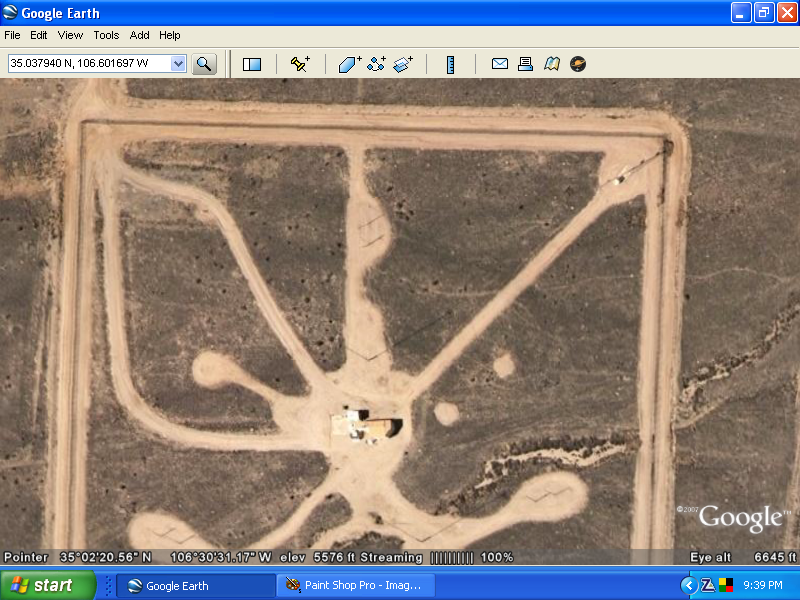The height and width of the screenshot is (600, 800).
Task: Email this view using envelope icon
Action: [499, 64]
